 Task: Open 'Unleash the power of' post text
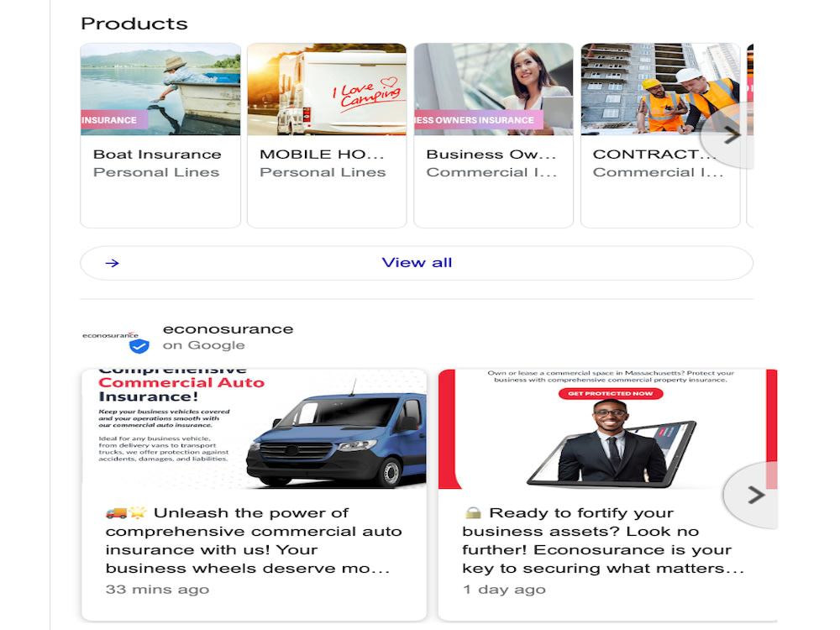click(254, 540)
